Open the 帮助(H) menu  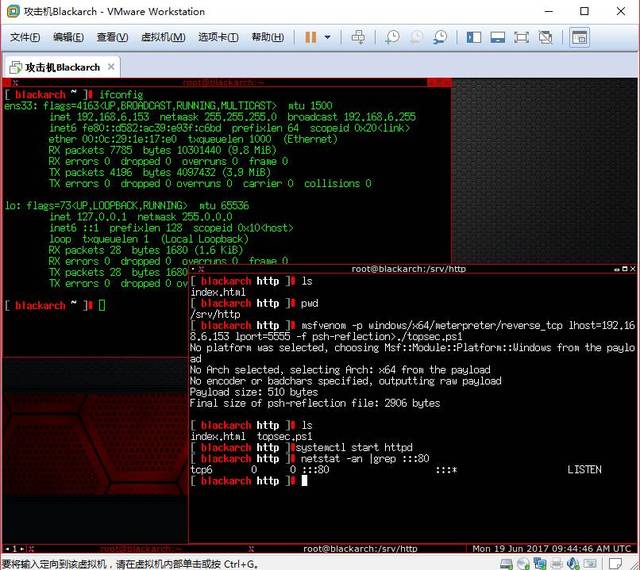pos(268,38)
